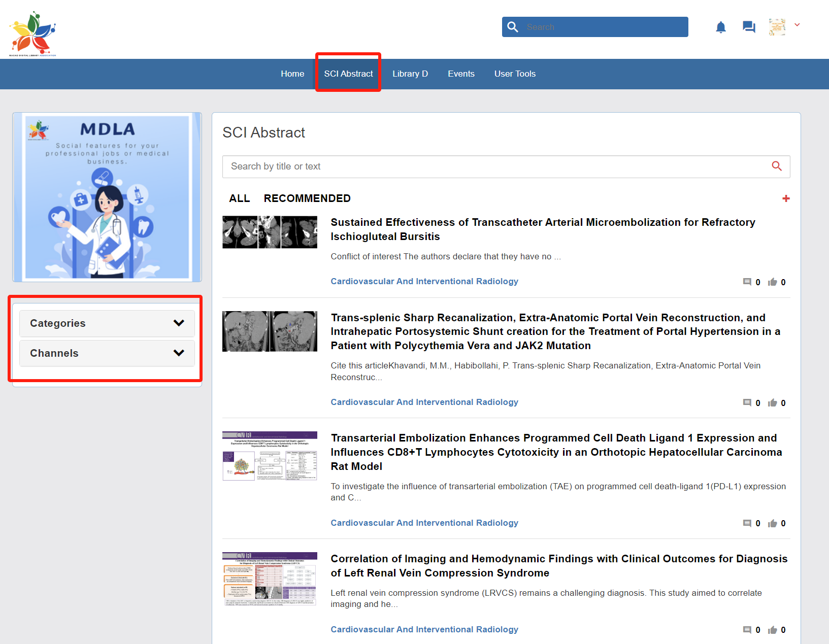This screenshot has height=644, width=829.
Task: Click the thumbs-up icon on Ischiogluteal Bursitis article
Action: (x=773, y=282)
